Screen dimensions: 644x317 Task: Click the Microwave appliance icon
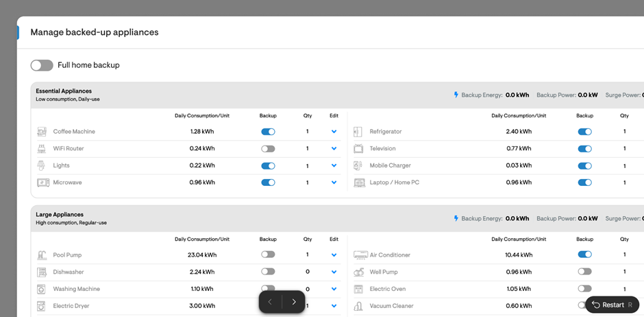point(42,183)
